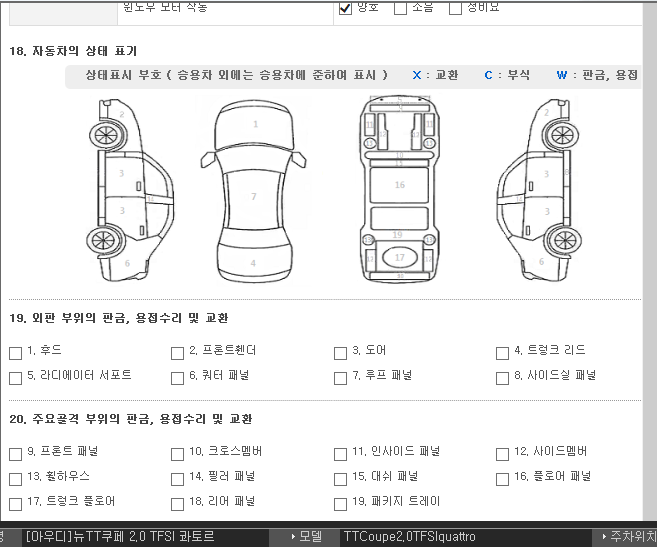Viewport: 657px width, 547px height.
Task: Click the trunk lid on top-view car diagram
Action: (x=253, y=263)
